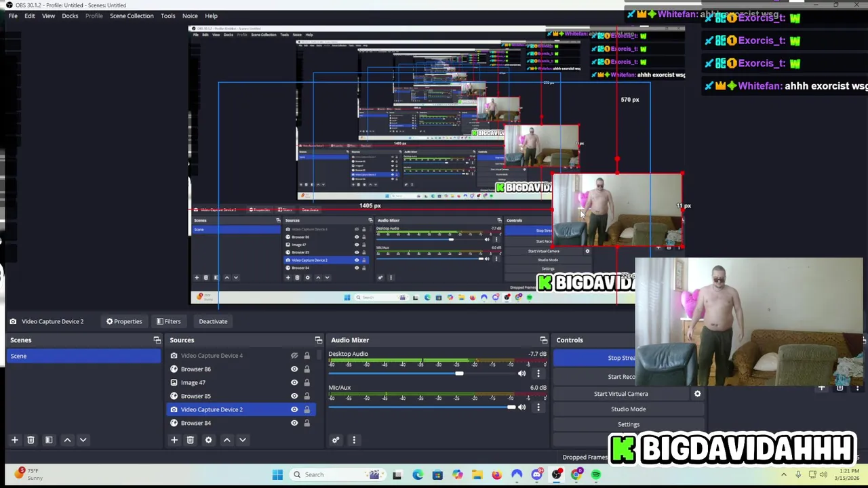Open advanced audio properties gears icon
The width and height of the screenshot is (868, 488).
(335, 440)
